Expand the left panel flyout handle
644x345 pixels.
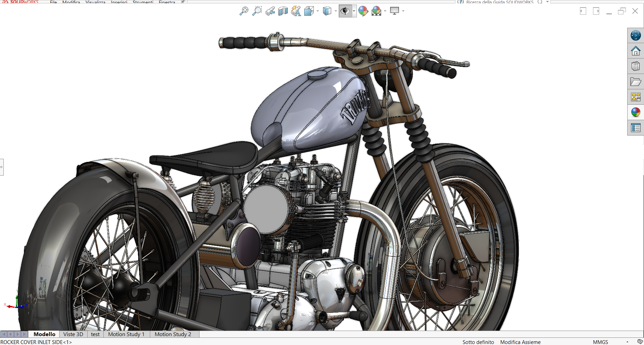(x=2, y=167)
